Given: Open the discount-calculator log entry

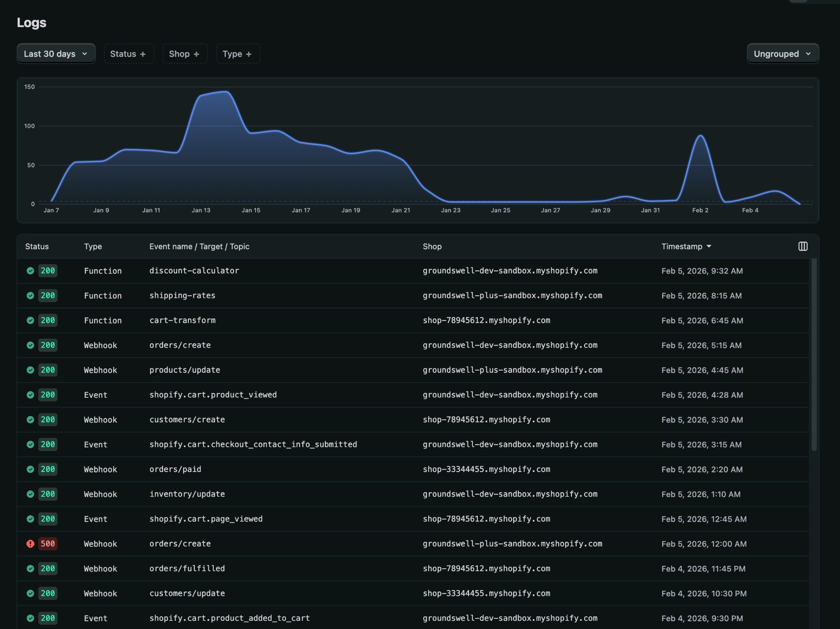Looking at the screenshot, I should coord(413,271).
